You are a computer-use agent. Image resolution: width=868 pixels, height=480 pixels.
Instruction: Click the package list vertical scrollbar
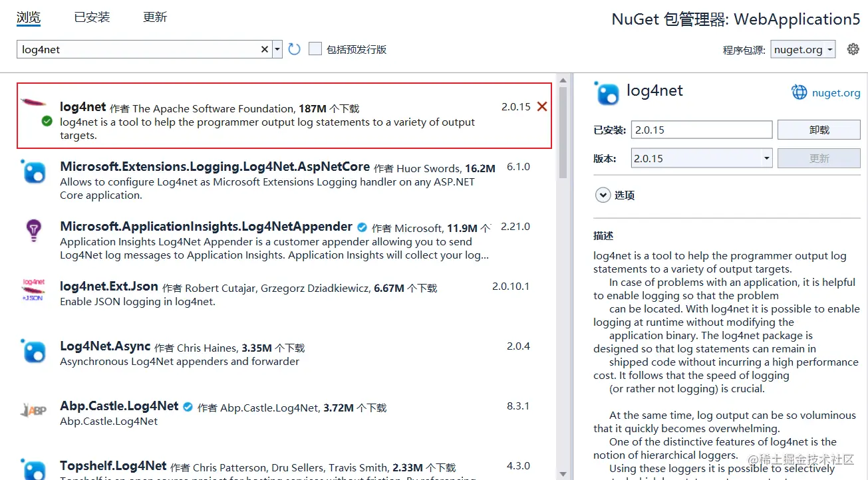point(563,133)
